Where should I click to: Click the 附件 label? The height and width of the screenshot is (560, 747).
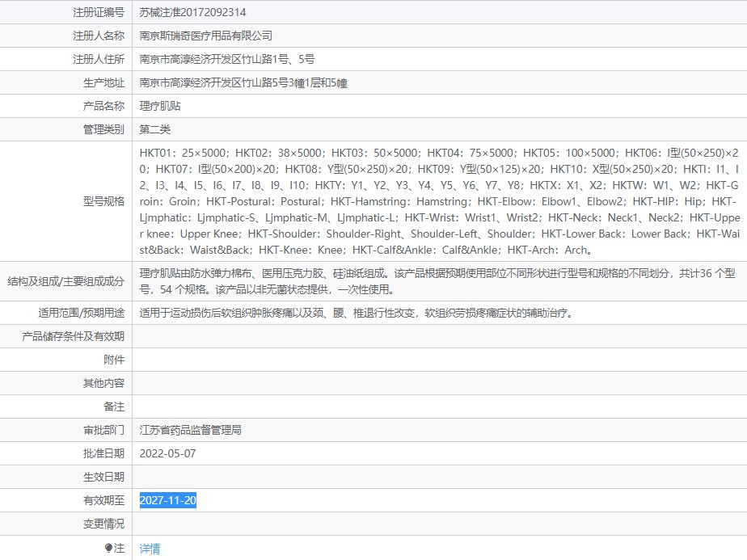(114, 360)
